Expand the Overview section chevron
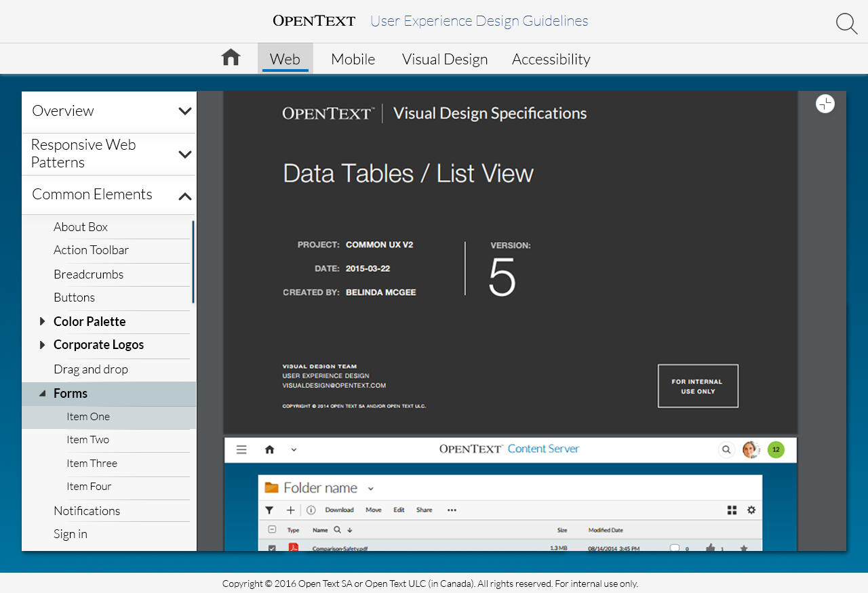 pos(184,111)
